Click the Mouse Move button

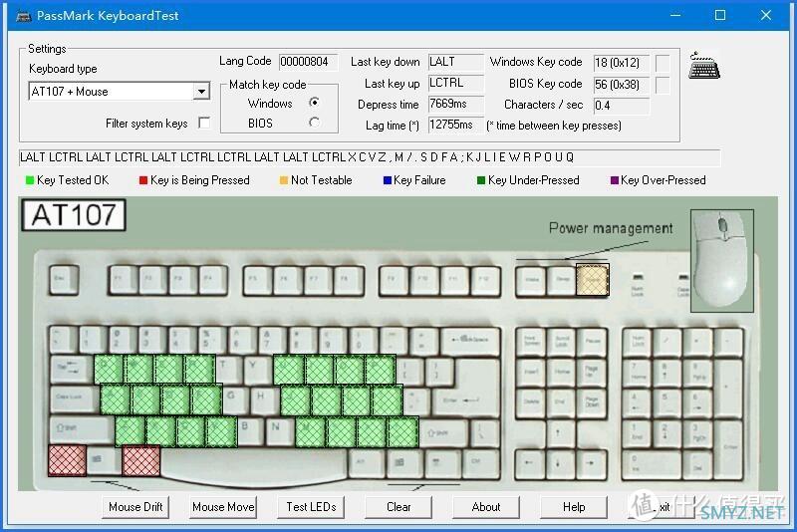(x=223, y=507)
